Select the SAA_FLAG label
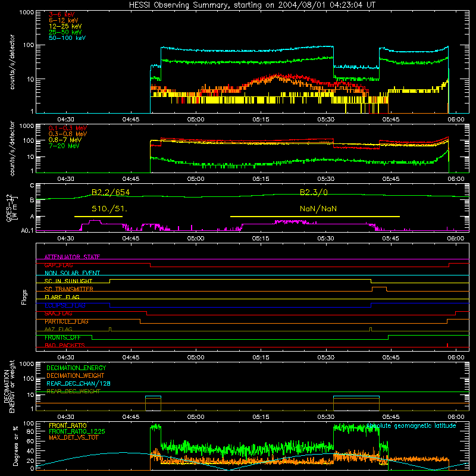Screen dimensions: 476x476 pos(58,314)
